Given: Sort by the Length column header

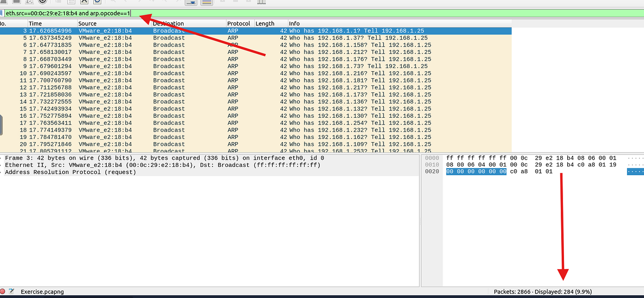Looking at the screenshot, I should tap(271, 23).
